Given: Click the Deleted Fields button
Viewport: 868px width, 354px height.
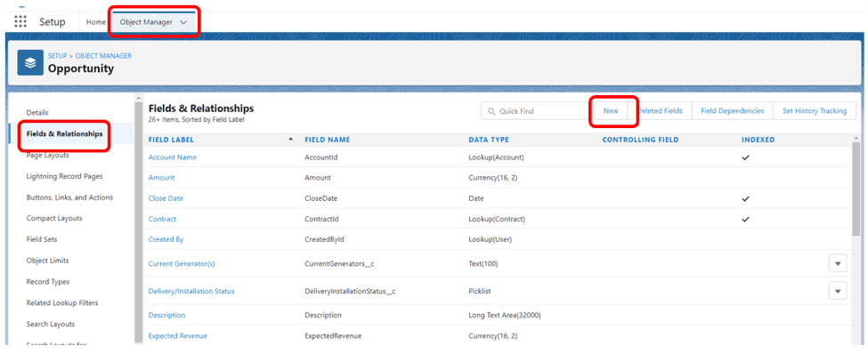Looking at the screenshot, I should pos(660,111).
